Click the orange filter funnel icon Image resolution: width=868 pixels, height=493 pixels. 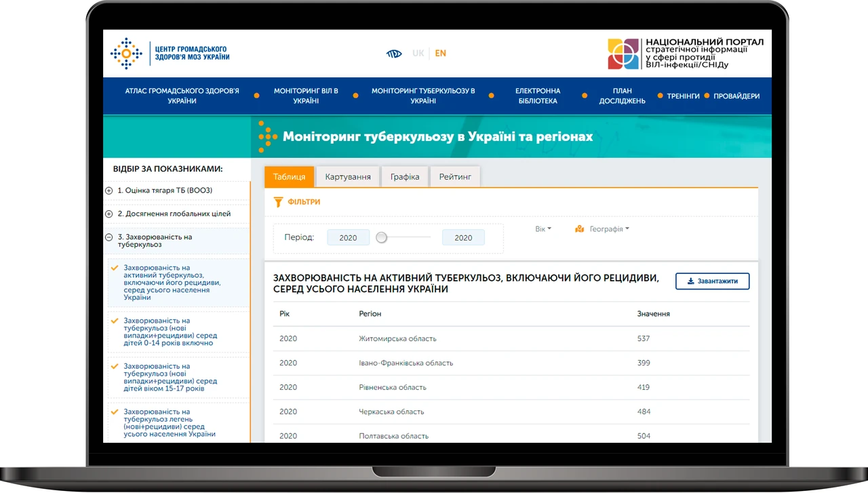point(277,202)
